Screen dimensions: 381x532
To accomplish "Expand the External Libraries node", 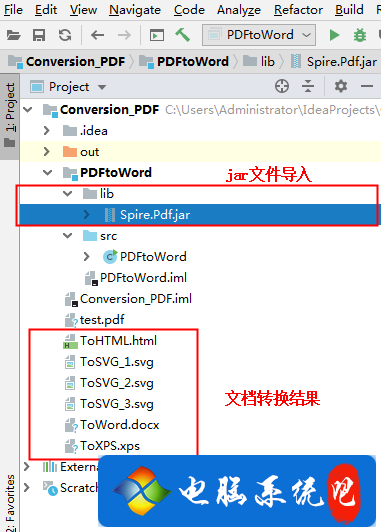I will click(27, 467).
